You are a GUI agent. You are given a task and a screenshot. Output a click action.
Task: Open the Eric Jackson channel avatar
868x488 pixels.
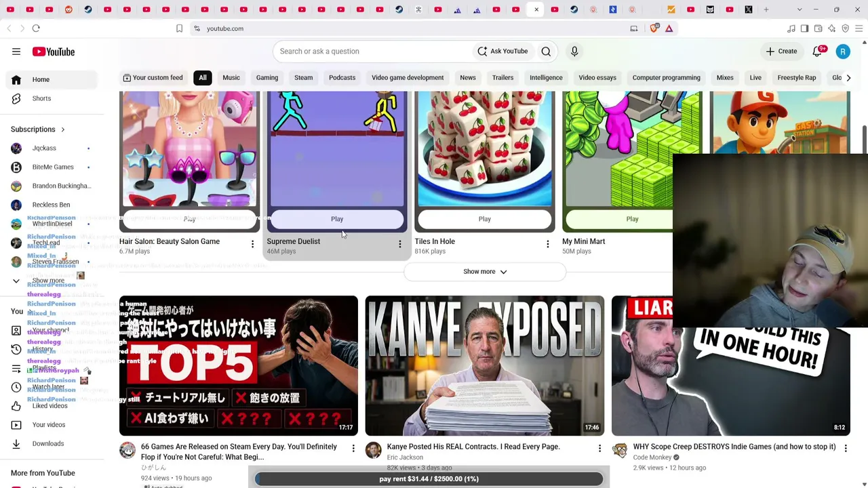(374, 450)
